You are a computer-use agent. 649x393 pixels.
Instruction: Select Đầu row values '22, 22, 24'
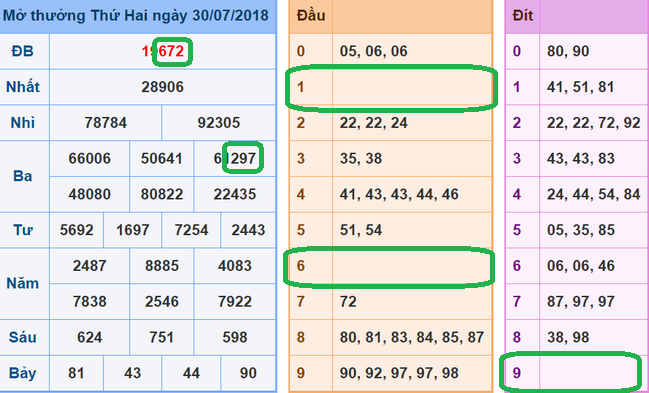(x=374, y=123)
